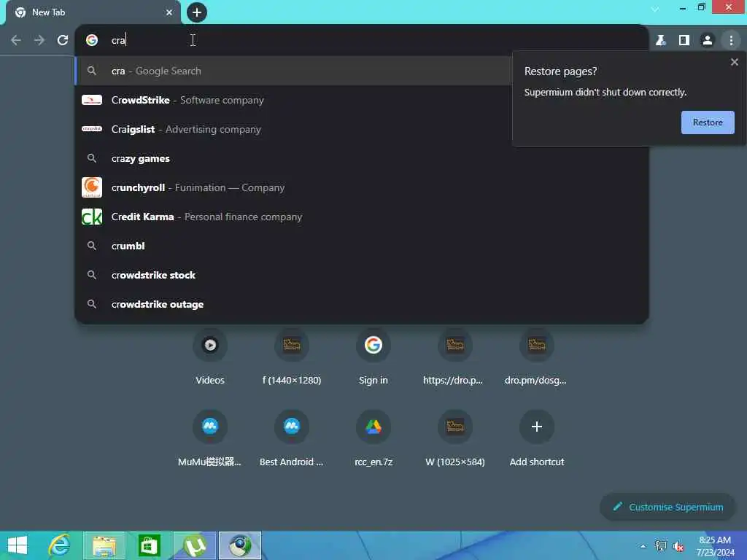Focus the address bar containing 'cra'

point(362,40)
